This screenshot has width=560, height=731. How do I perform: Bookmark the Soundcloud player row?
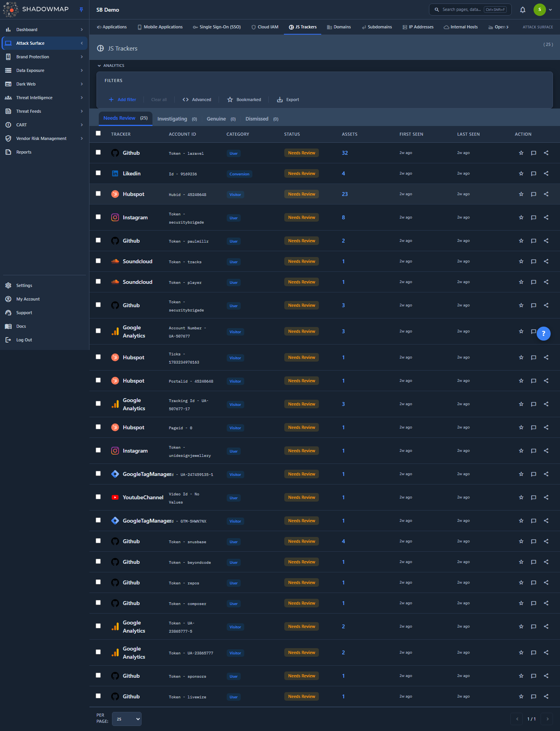click(521, 282)
